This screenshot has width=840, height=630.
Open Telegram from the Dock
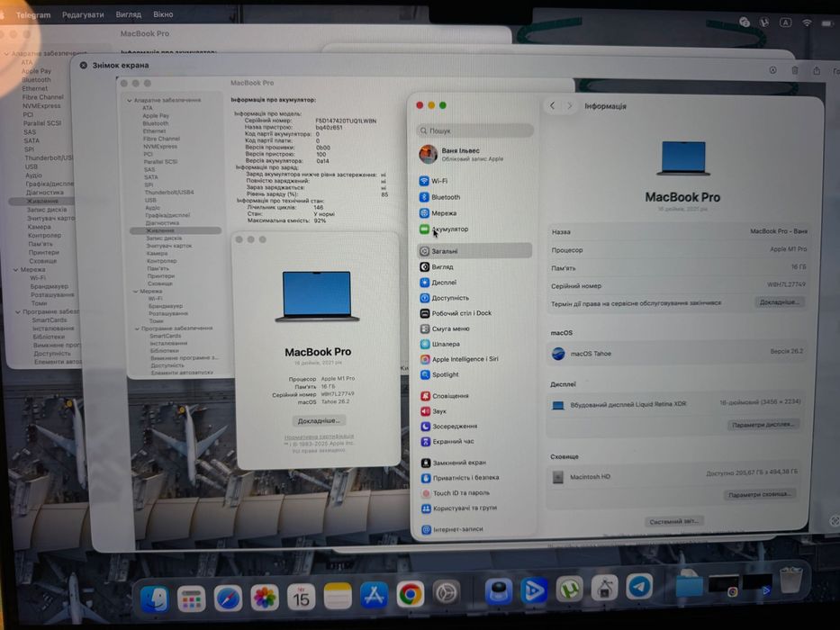click(639, 587)
